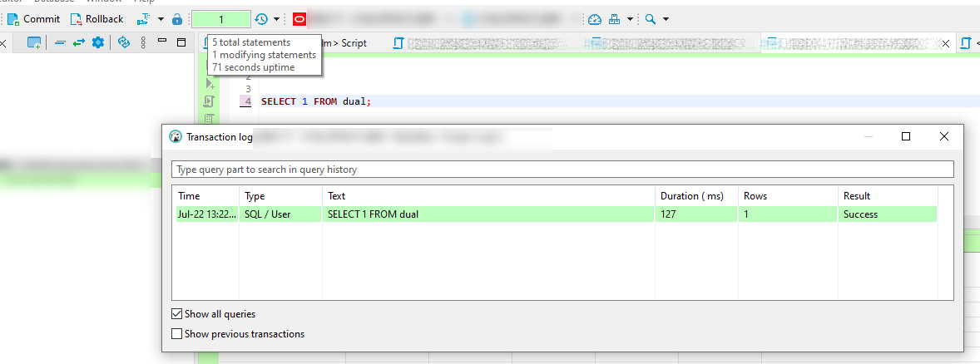Select the Jul-22 13:22 time cell
The height and width of the screenshot is (364, 980).
pos(207,214)
